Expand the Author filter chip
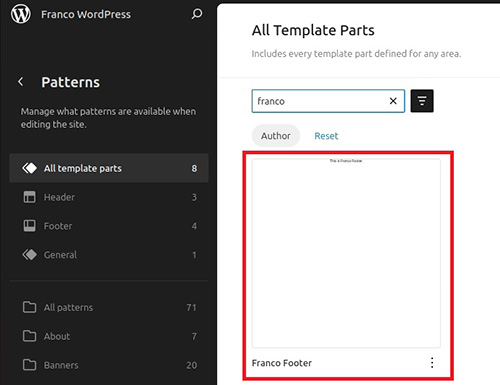This screenshot has height=385, width=500. pos(276,136)
